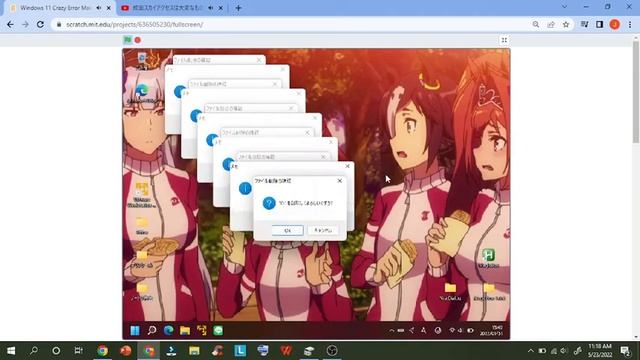Click the Edge shortcut on simulated desktop
The image size is (640, 360).
coord(142,93)
